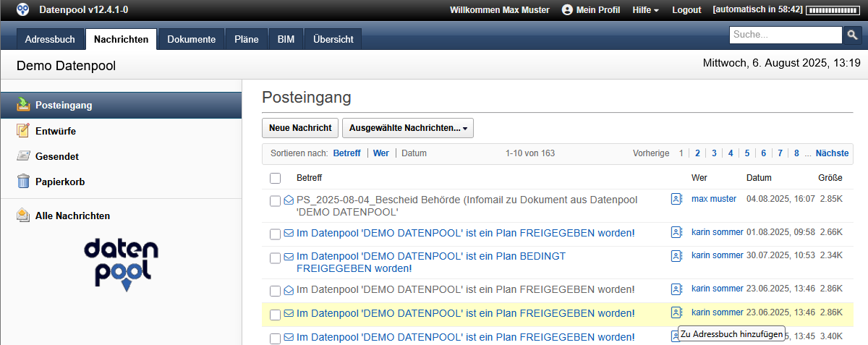
Task: Click the search magnifier icon button
Action: [853, 35]
